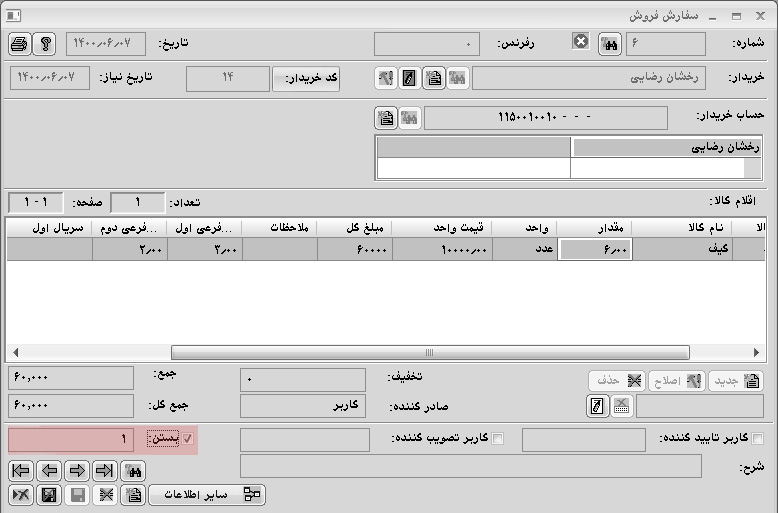This screenshot has height=513, width=778.
Task: Open help with the question mark icon
Action: pyautogui.click(x=44, y=44)
